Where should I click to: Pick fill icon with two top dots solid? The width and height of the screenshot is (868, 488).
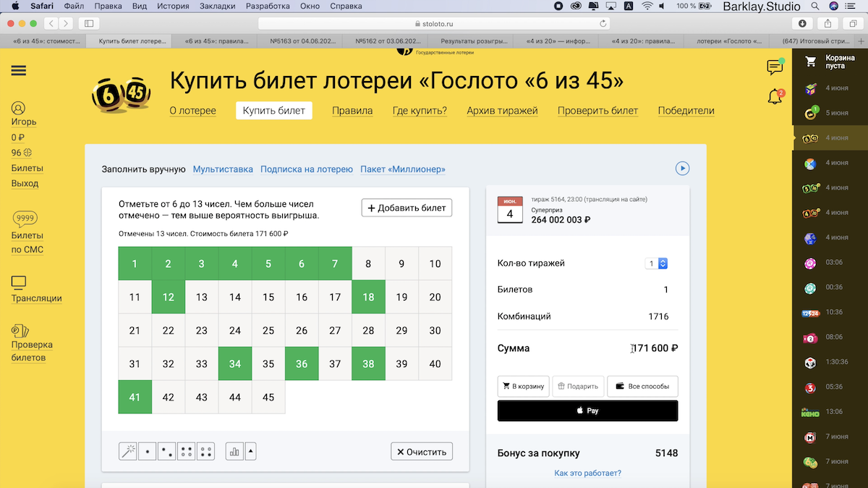point(187,451)
